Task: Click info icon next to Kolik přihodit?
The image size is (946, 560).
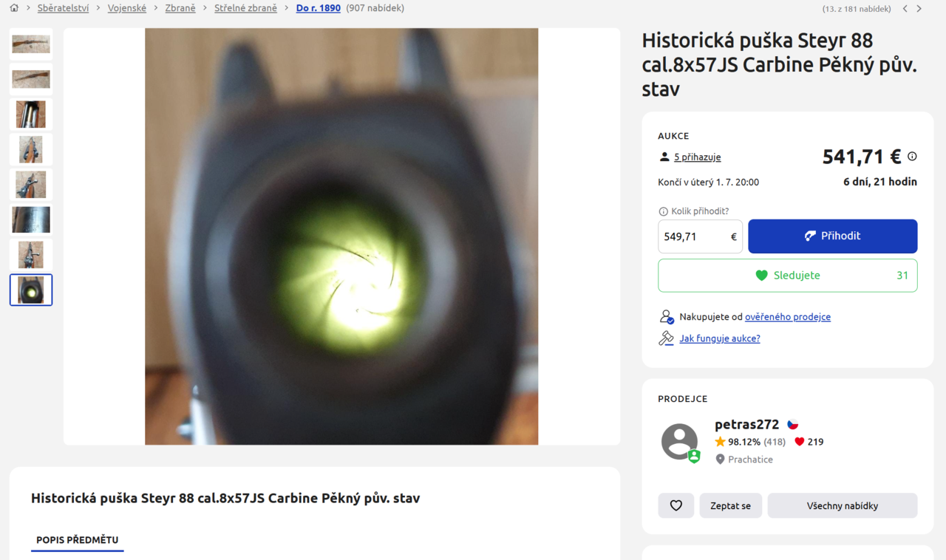Action: 663,211
